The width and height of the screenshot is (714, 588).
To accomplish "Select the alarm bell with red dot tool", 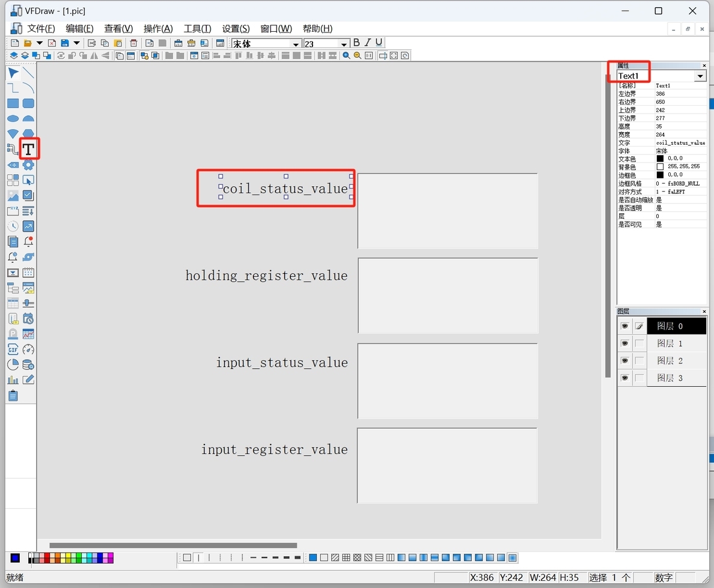I will point(28,241).
